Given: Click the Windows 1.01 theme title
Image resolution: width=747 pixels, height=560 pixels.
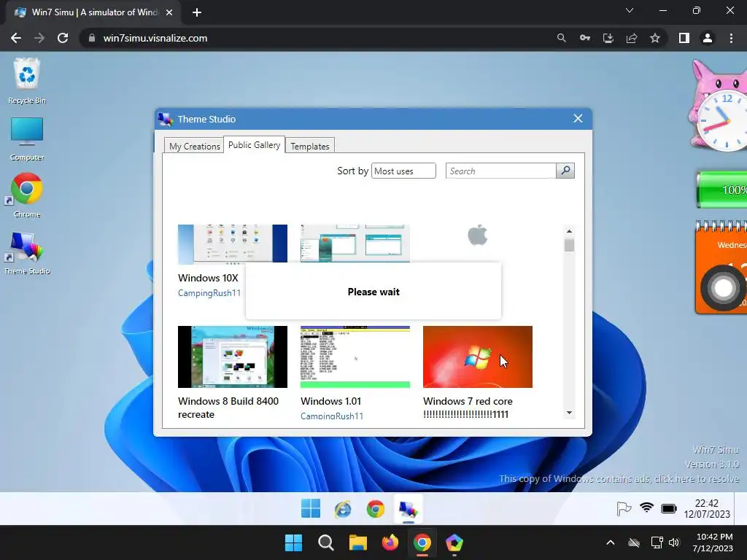Looking at the screenshot, I should click(x=330, y=401).
